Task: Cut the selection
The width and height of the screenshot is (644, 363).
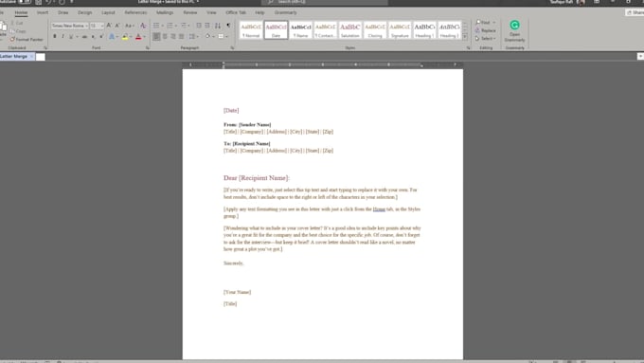Action: [x=16, y=23]
